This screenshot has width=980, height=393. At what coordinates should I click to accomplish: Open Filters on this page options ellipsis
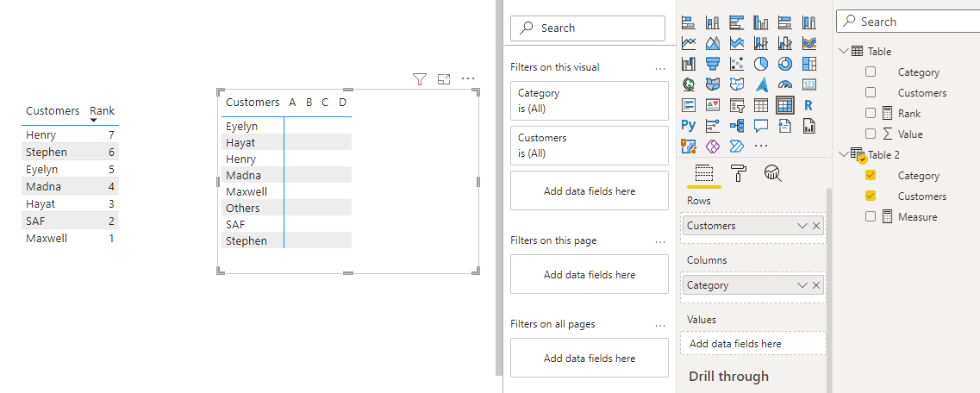click(660, 242)
